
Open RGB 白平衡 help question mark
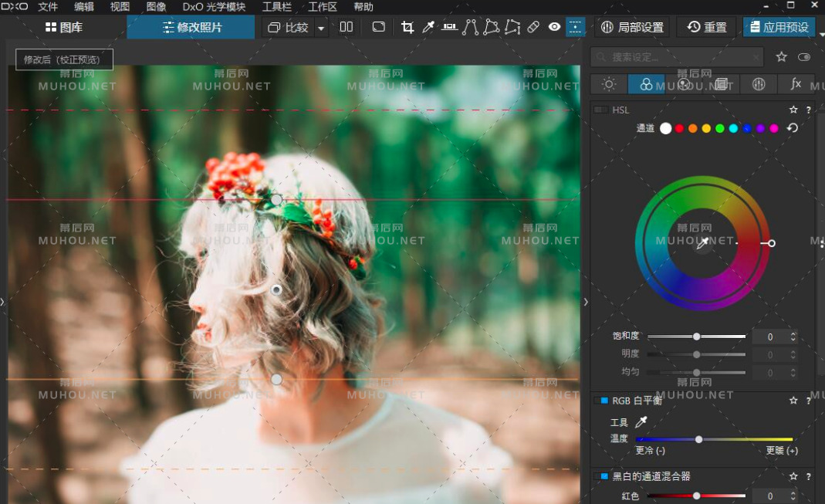pyautogui.click(x=809, y=401)
